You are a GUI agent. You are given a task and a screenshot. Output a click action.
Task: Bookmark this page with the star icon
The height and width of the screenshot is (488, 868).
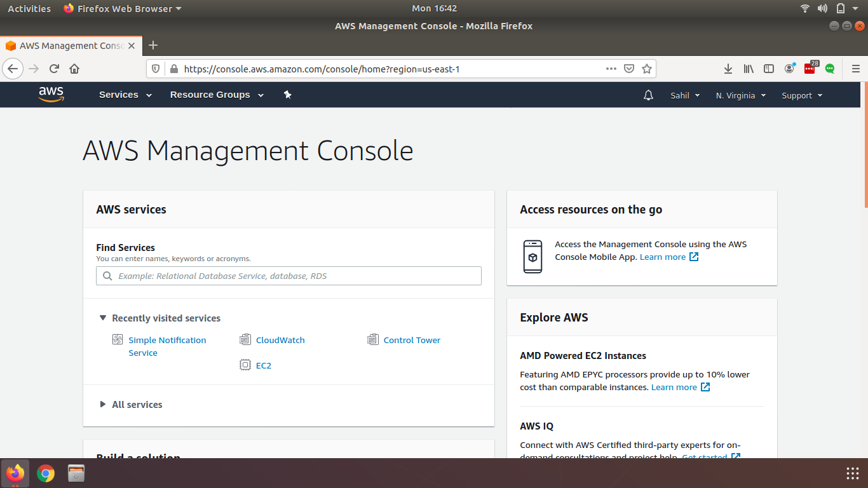(x=647, y=69)
